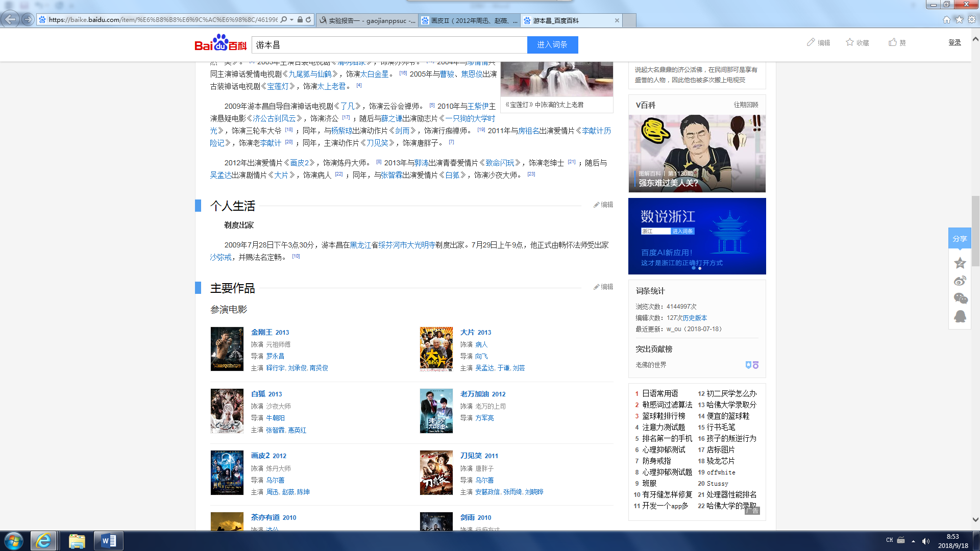Click the 赞 thumbs-up icon
Image resolution: width=980 pixels, height=551 pixels.
892,42
